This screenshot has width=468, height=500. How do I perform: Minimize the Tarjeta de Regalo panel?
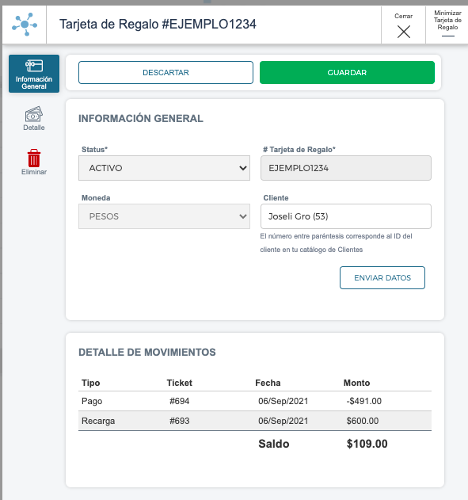click(447, 25)
